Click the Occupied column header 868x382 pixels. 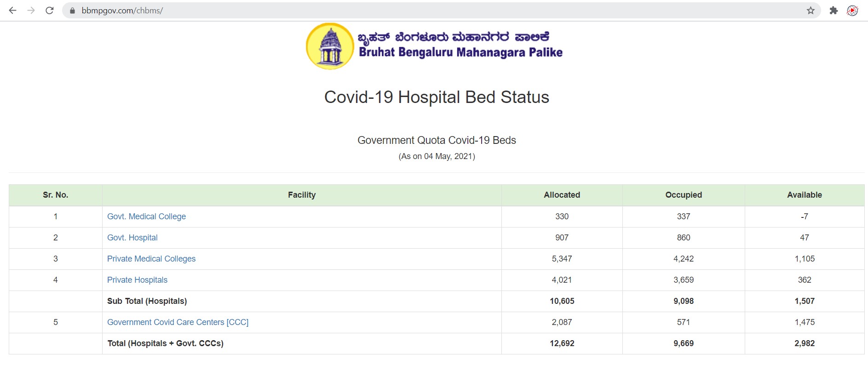684,195
